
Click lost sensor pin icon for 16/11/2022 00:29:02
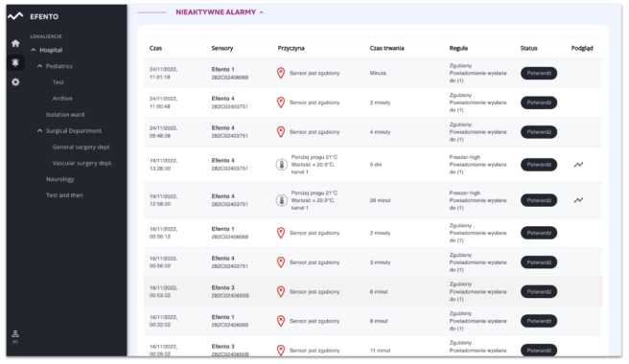point(281,351)
